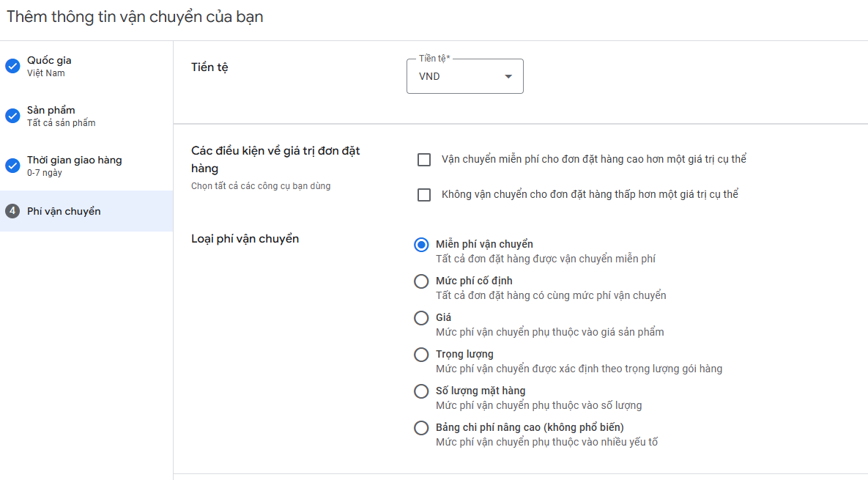Image resolution: width=868 pixels, height=480 pixels.
Task: Enable free shipping above a specific value checkbox
Action: coord(424,160)
